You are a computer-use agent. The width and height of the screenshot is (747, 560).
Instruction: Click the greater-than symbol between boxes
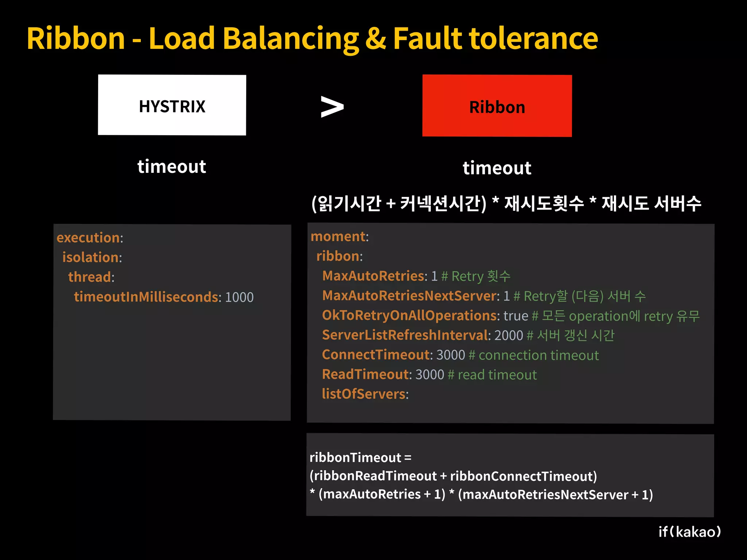[x=332, y=107]
